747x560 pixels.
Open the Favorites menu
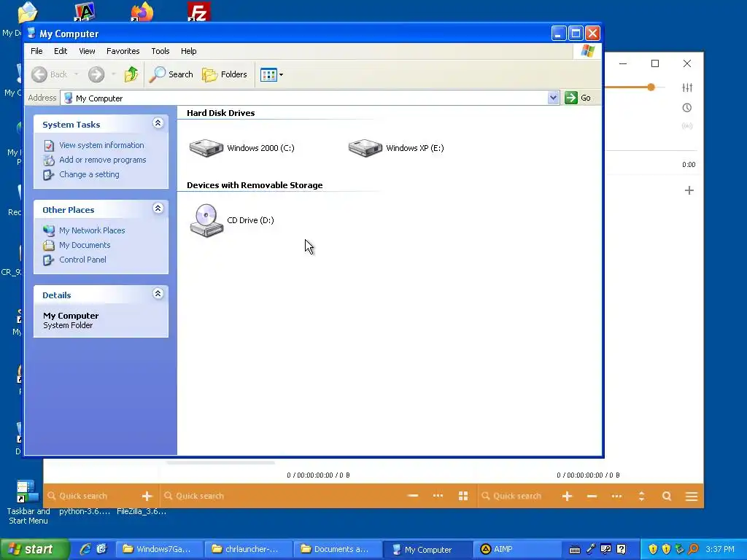coord(123,51)
